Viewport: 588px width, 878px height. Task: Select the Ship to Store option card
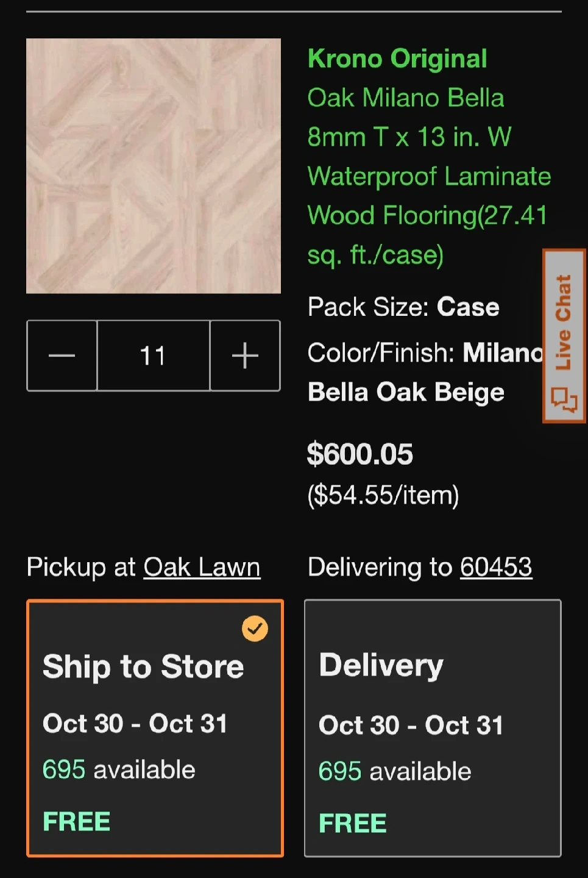tap(155, 728)
